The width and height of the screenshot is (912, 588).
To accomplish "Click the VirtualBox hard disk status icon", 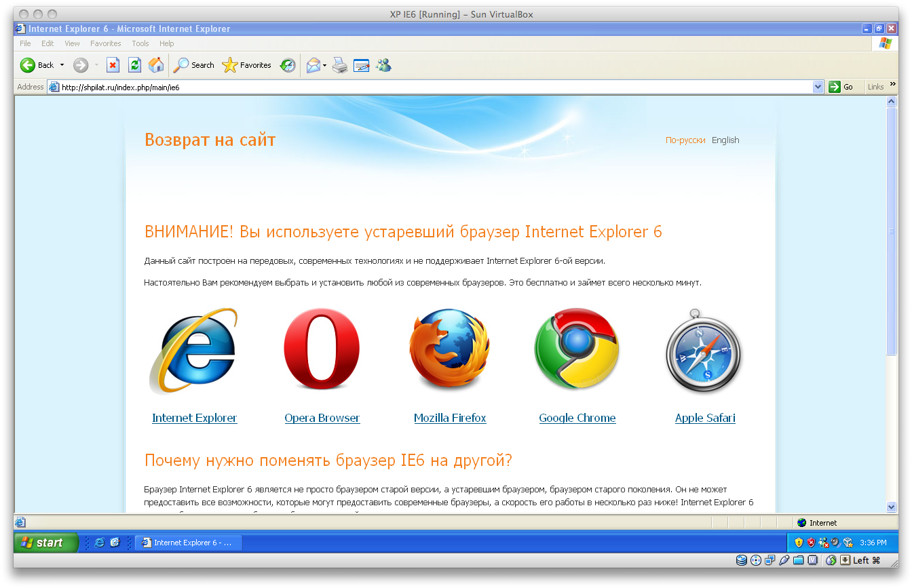I will click(741, 560).
